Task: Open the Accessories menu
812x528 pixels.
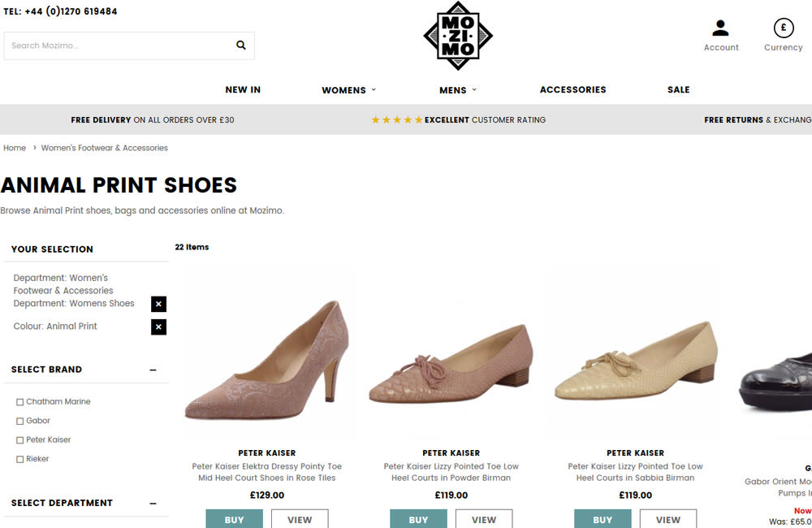Action: pos(572,89)
